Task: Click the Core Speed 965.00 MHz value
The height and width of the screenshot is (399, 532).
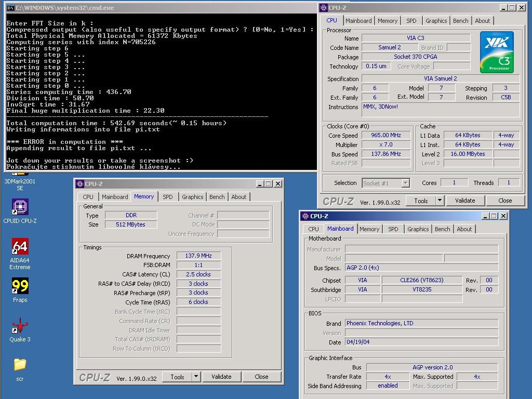Action: pos(386,135)
